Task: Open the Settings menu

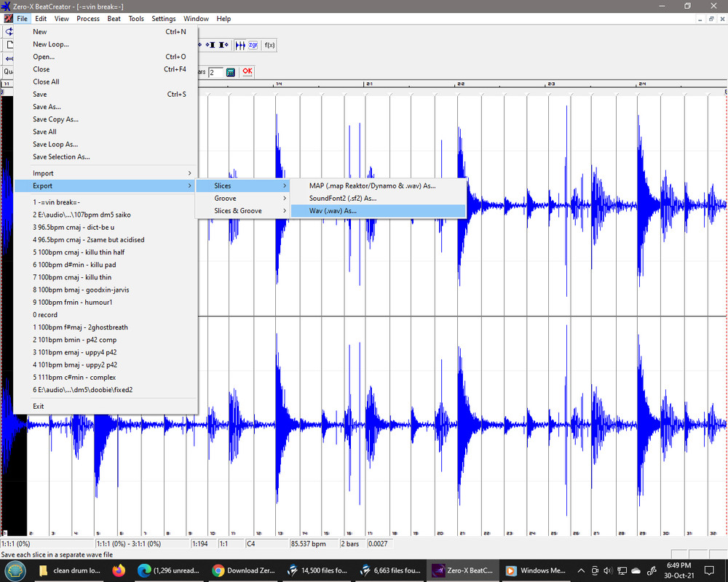Action: pos(163,19)
